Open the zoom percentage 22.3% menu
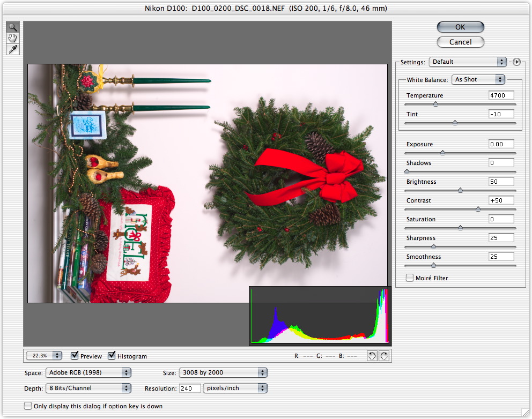Viewport: 532px width, 419px height. coord(44,355)
